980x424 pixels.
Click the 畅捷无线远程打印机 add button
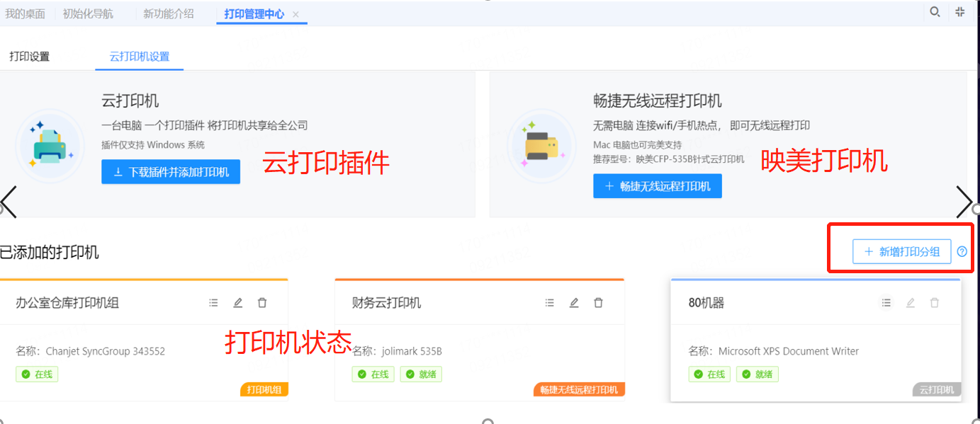(x=657, y=186)
